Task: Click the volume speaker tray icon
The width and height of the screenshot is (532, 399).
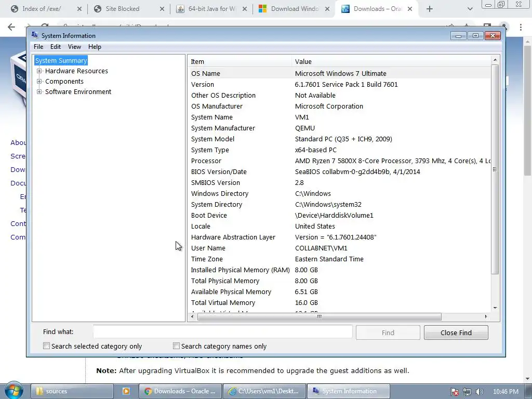Action: [479, 392]
